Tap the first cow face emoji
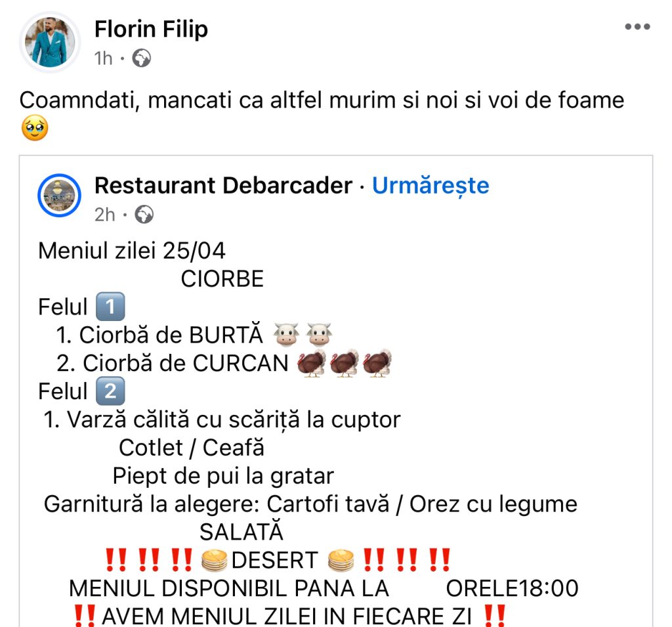Viewport: 672px width, 627px height. click(286, 335)
